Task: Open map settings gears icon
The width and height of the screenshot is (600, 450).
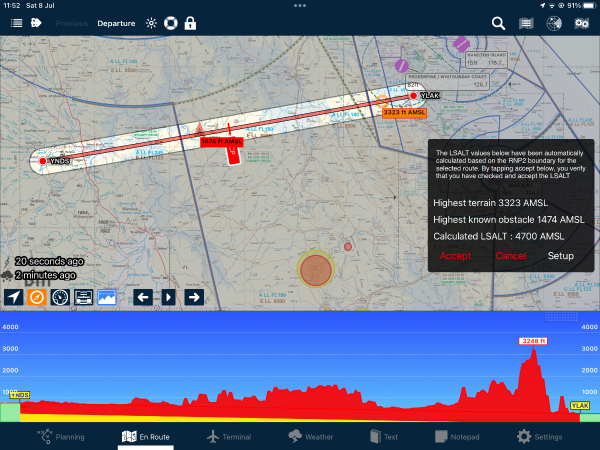Action: (x=581, y=23)
